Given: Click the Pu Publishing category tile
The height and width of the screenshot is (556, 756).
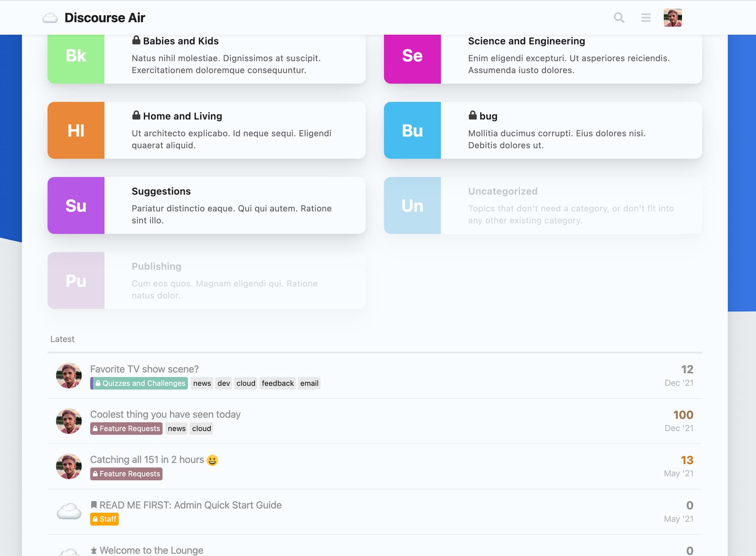Looking at the screenshot, I should pos(76,281).
